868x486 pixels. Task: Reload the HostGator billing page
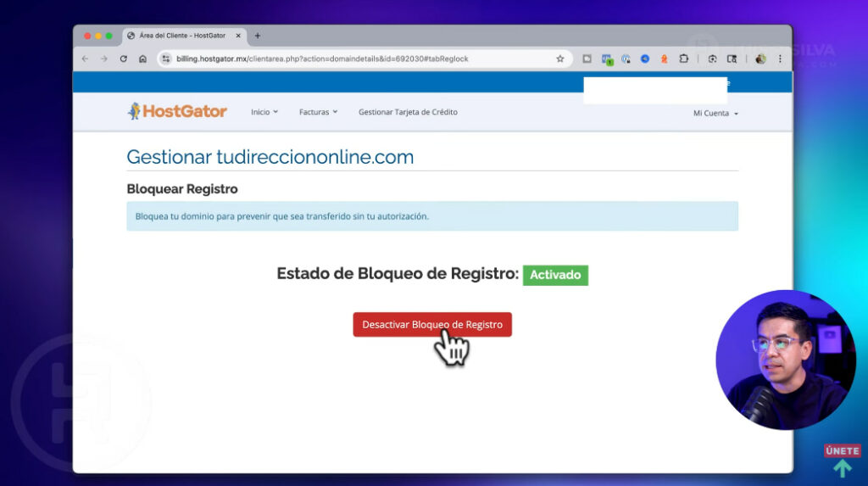coord(124,59)
